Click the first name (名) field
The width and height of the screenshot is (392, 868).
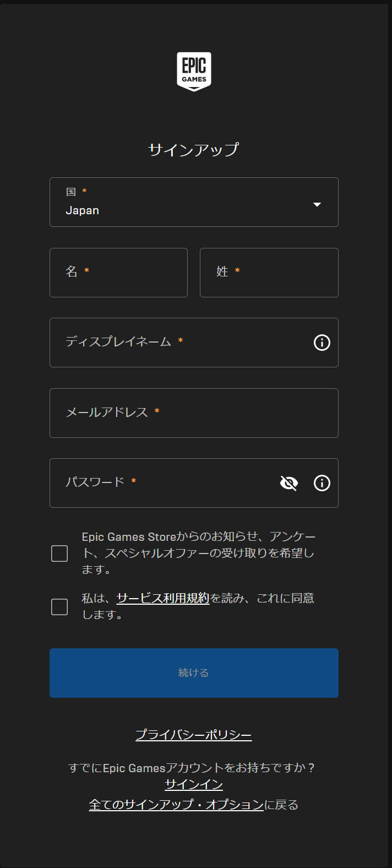tap(118, 273)
